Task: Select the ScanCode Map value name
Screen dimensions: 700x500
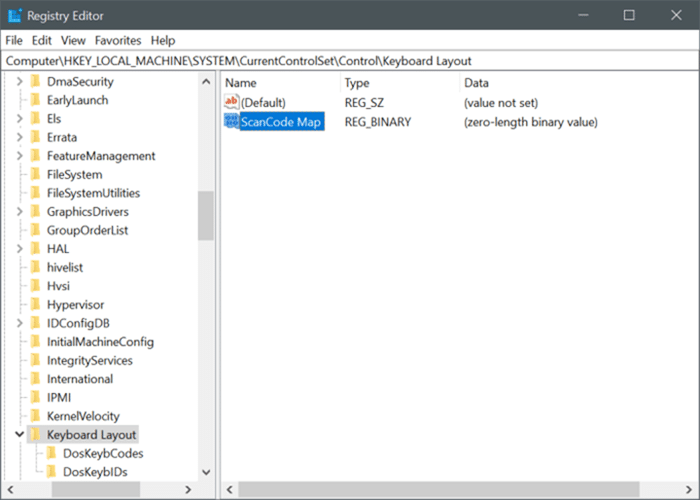Action: coord(281,122)
